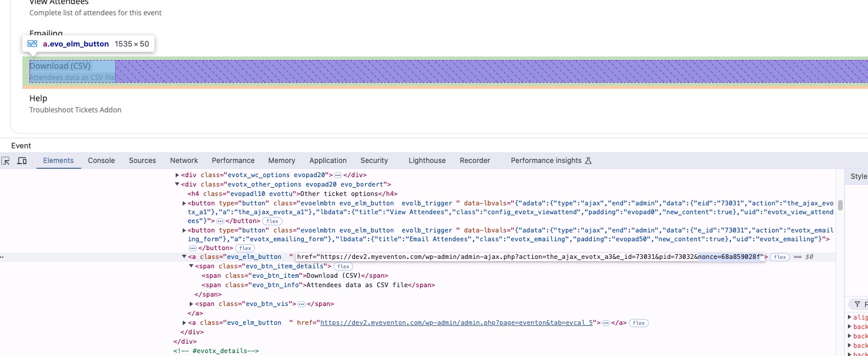Image resolution: width=868 pixels, height=356 pixels.
Task: Click the elements panel vertical scrollbar thumb
Action: [x=840, y=205]
